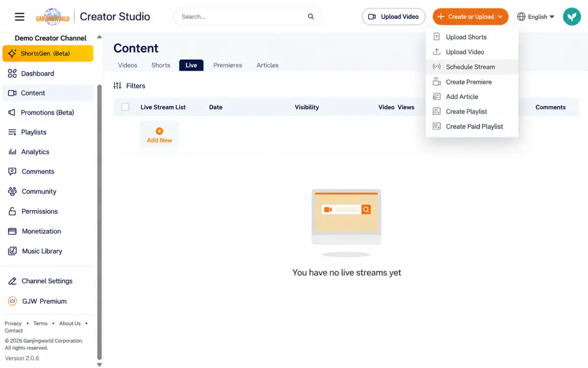Open the Terms footer link

pos(40,323)
